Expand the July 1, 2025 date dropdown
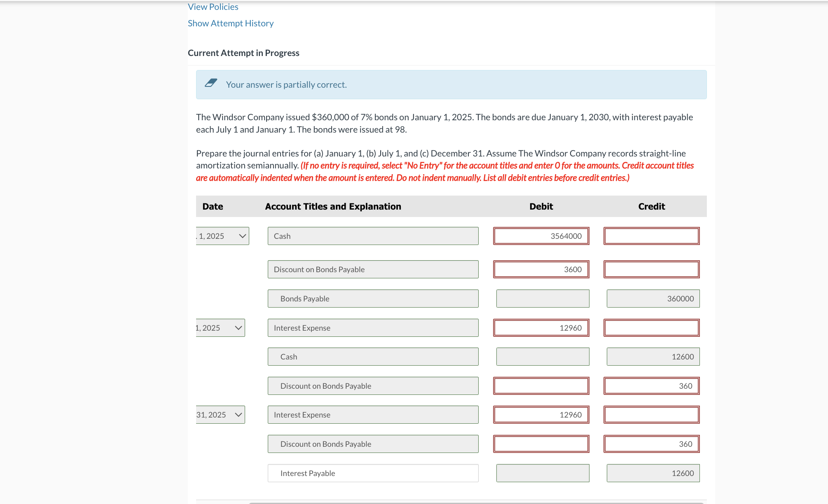The width and height of the screenshot is (828, 504). (220, 328)
